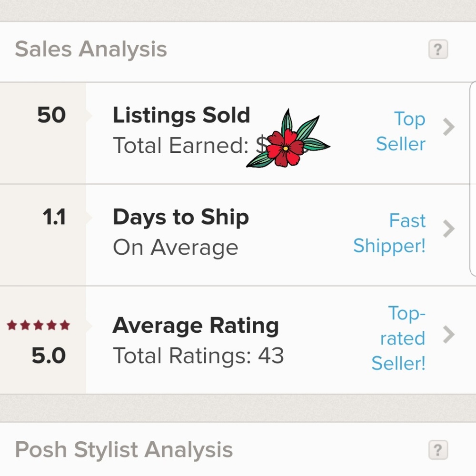Screen dimensions: 476x476
Task: Expand the Listings Sold row chevron
Action: point(448,127)
